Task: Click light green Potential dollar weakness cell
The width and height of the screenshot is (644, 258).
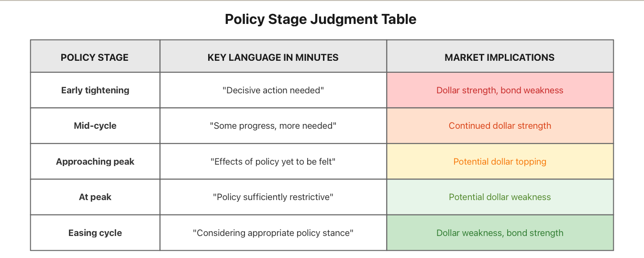Action: (500, 197)
